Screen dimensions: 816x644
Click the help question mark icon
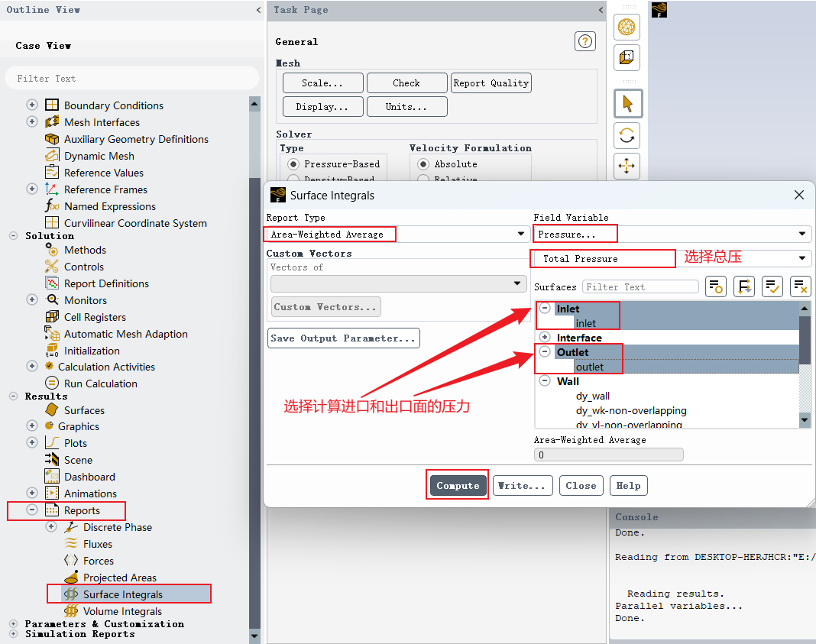pyautogui.click(x=585, y=41)
